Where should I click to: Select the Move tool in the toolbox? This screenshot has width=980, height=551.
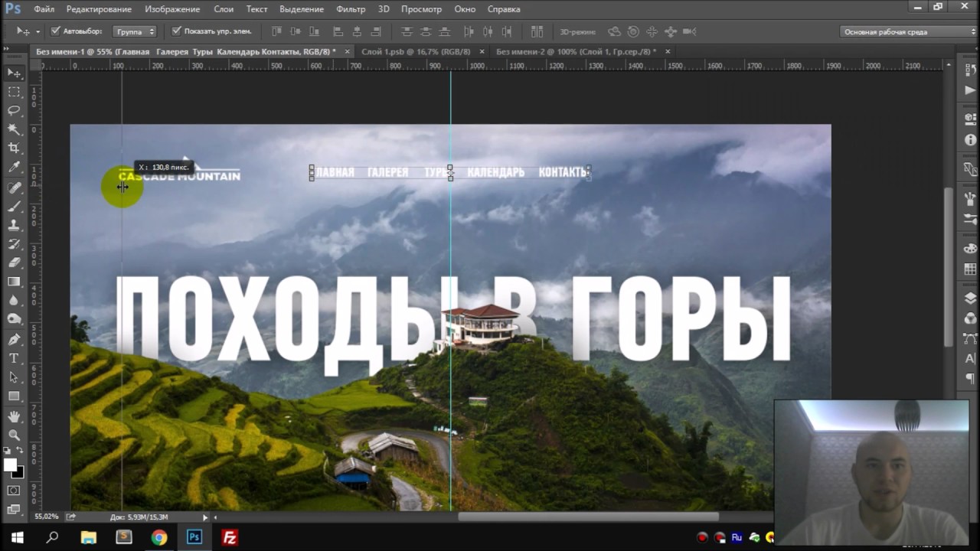[x=14, y=73]
